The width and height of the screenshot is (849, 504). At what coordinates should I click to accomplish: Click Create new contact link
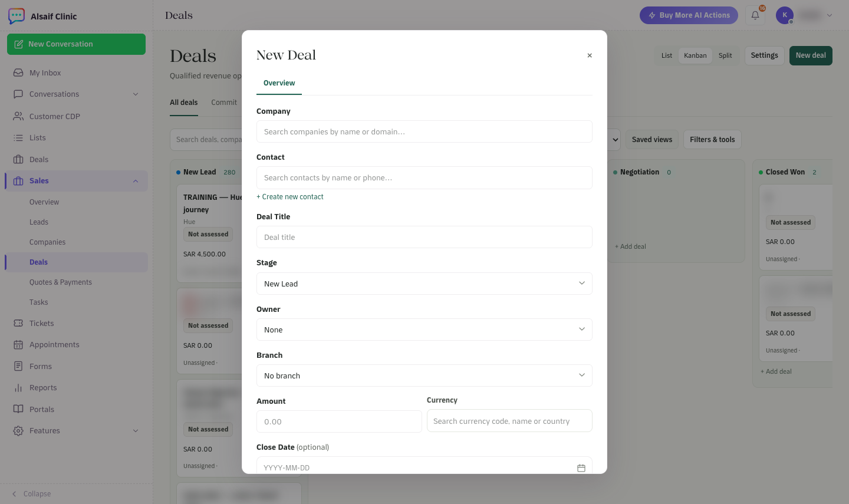coord(290,197)
